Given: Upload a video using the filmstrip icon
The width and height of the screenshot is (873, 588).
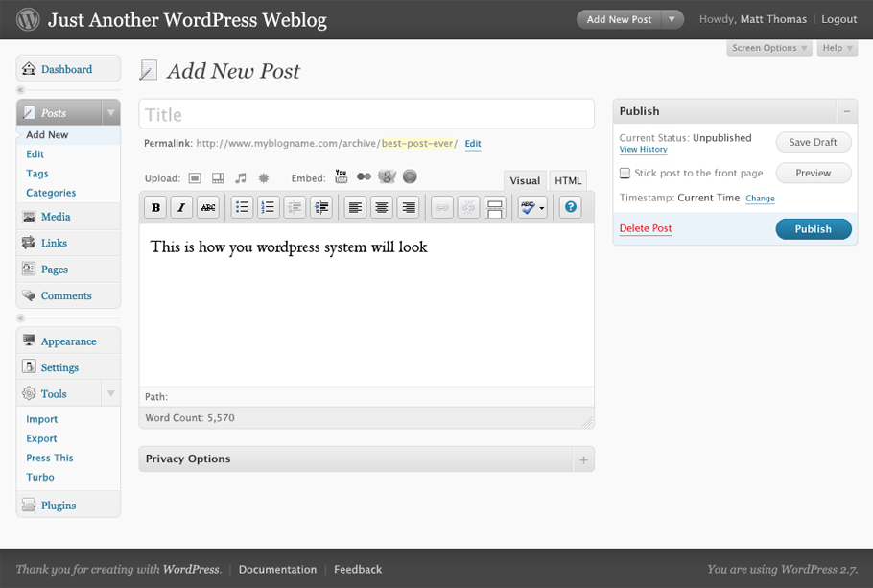Looking at the screenshot, I should coord(218,178).
